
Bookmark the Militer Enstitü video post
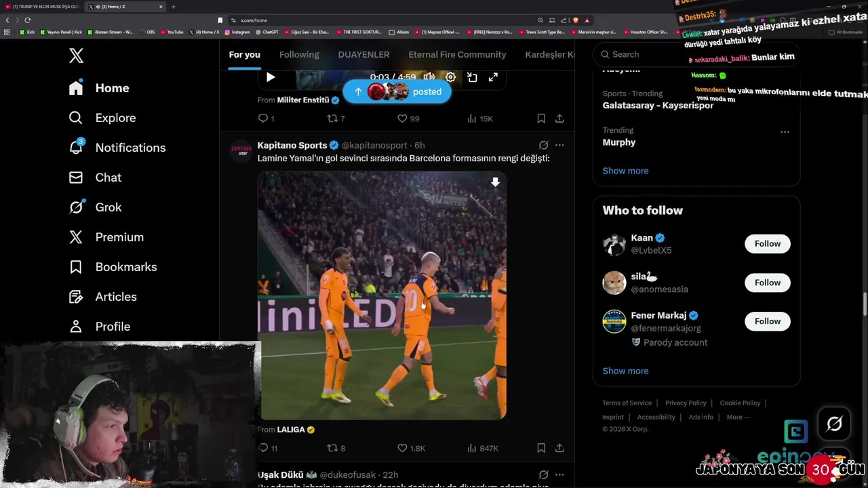pyautogui.click(x=541, y=119)
